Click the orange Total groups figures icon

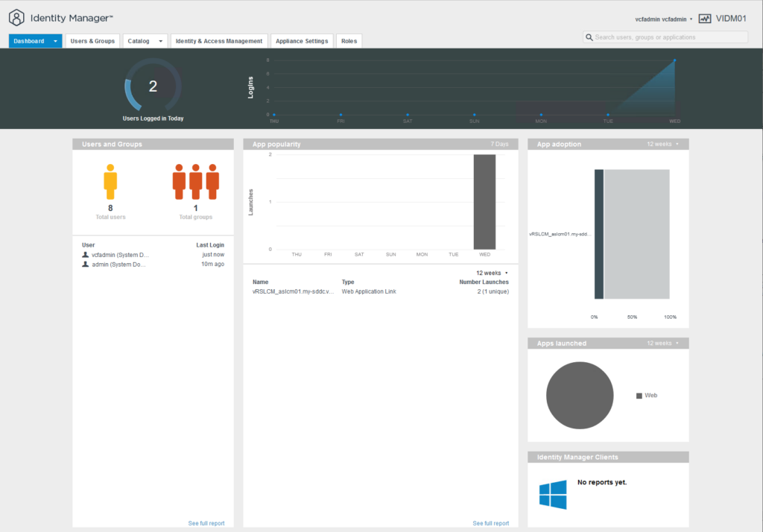coord(195,182)
